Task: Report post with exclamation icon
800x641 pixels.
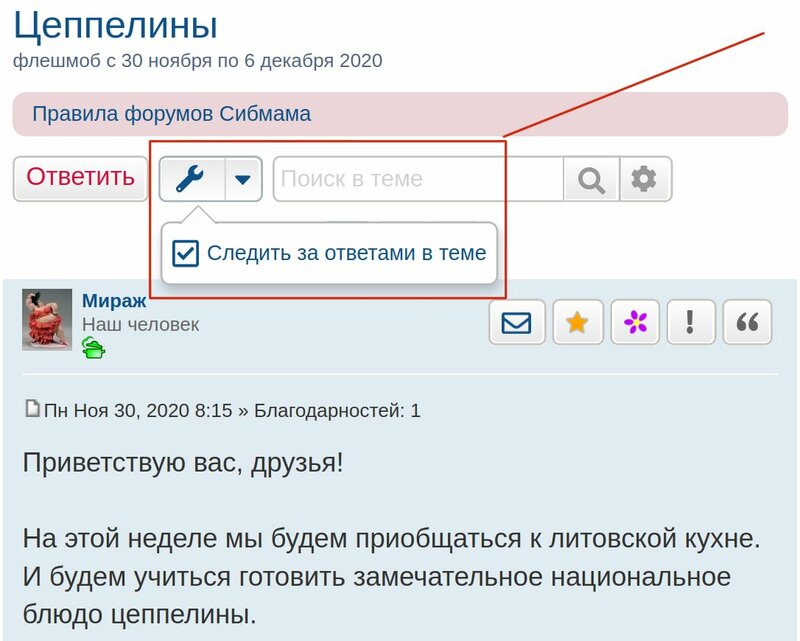Action: click(x=691, y=323)
